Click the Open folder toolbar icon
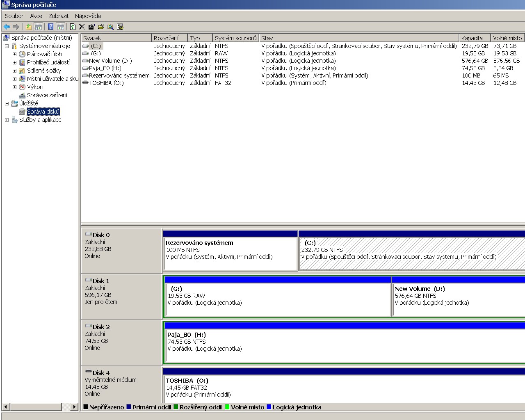Screen dimensions: 525x420 click(x=101, y=27)
